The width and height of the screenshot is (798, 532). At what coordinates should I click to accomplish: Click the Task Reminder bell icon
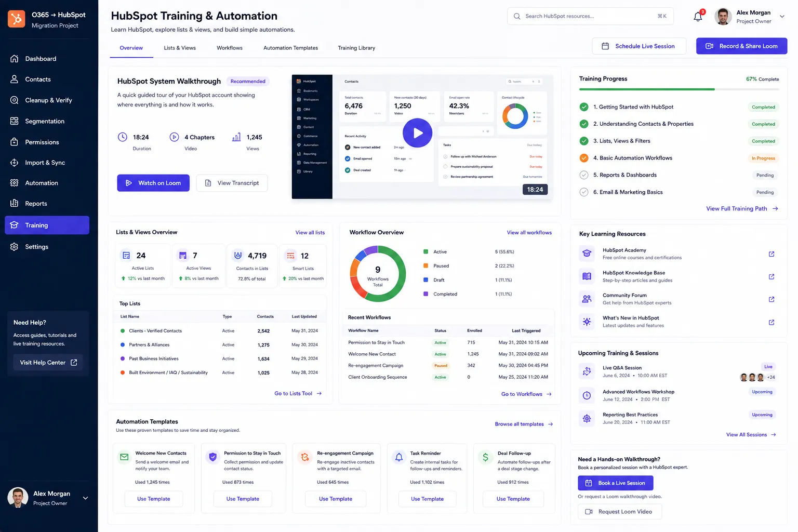(x=399, y=457)
